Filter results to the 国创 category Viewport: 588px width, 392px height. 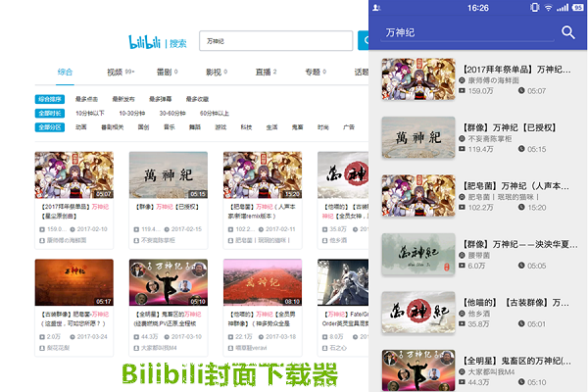[143, 127]
